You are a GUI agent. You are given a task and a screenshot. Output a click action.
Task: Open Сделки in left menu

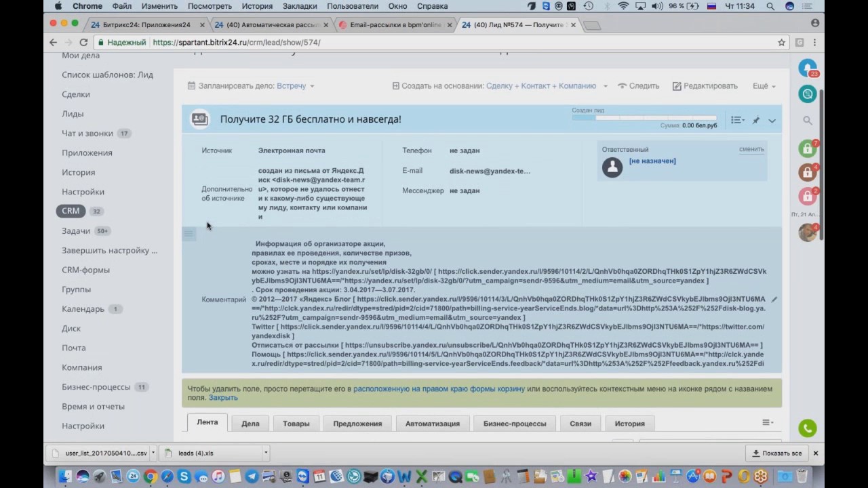(x=76, y=94)
